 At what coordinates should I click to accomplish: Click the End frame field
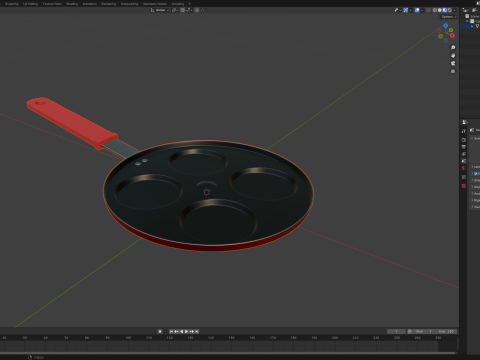446,331
